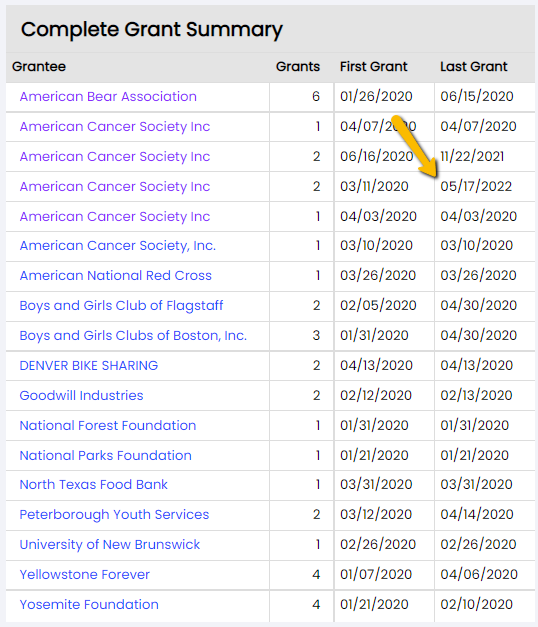Open American Cancer Society Inc with last grant 05/17/2022
Viewport: 538px width, 627px height.
115,186
